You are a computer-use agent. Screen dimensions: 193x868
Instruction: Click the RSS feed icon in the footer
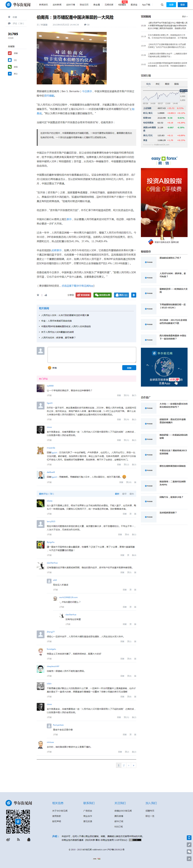pos(18,839)
